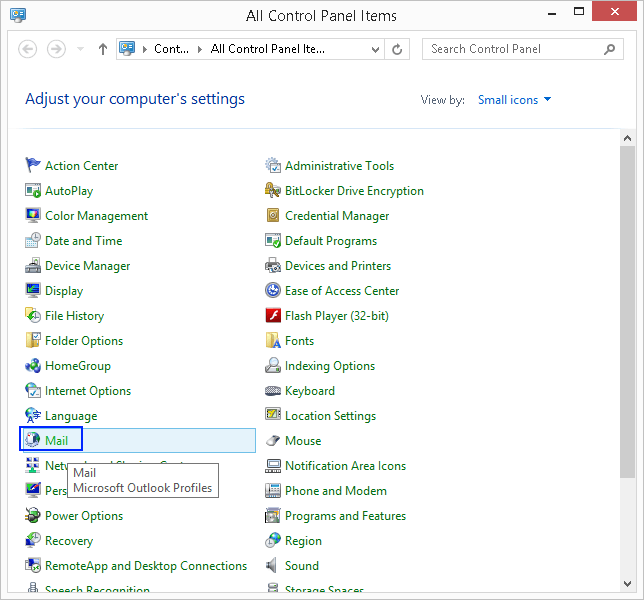Open the Internet Options icon

pyautogui.click(x=32, y=391)
